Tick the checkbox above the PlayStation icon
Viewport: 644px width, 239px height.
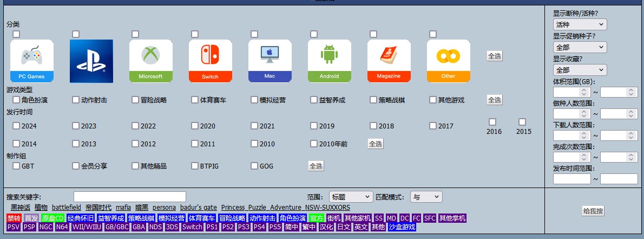76,34
